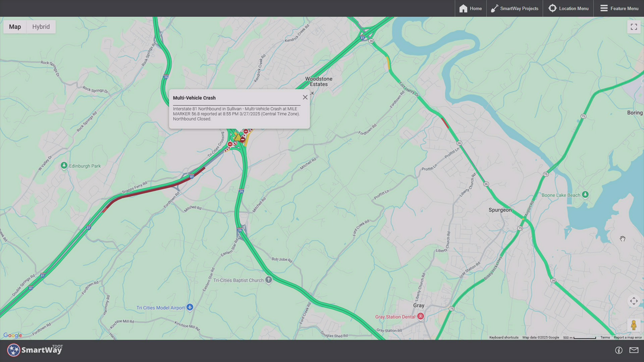Click the TDOT SmartWay logo

click(35, 350)
